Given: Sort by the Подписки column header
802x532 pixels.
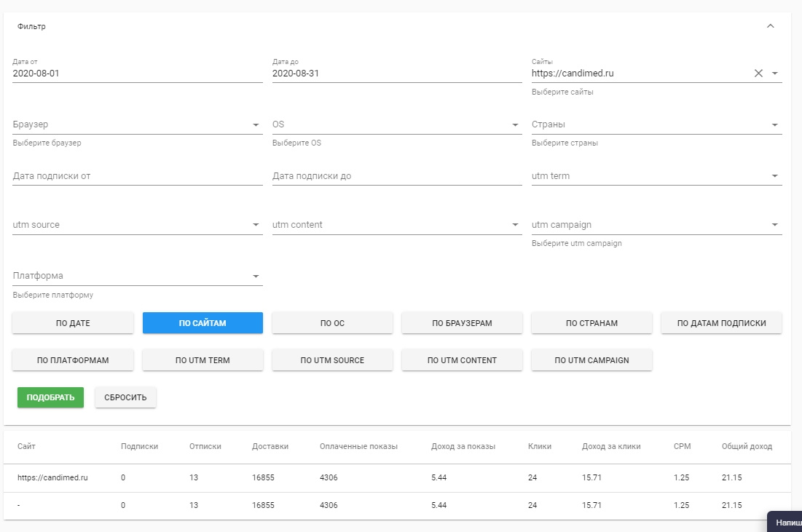Looking at the screenshot, I should pyautogui.click(x=139, y=446).
